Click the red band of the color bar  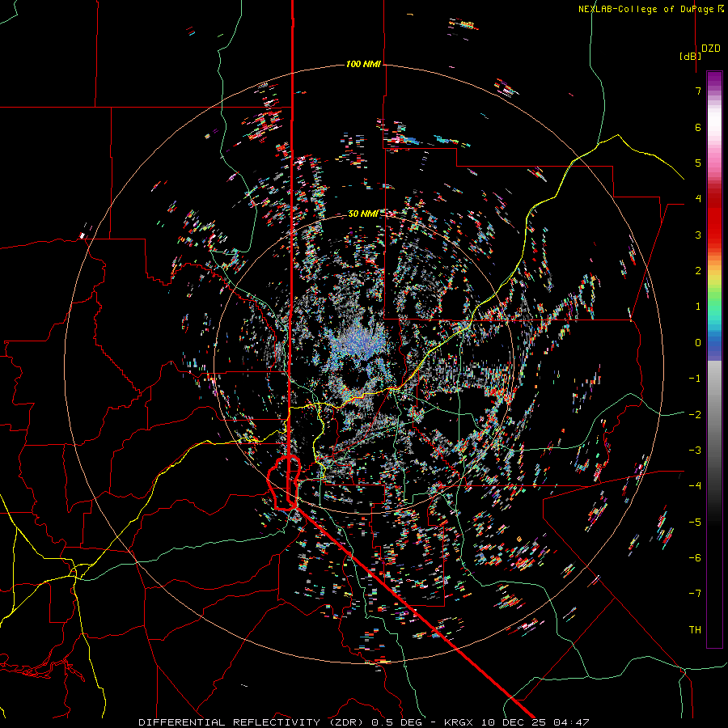click(714, 218)
